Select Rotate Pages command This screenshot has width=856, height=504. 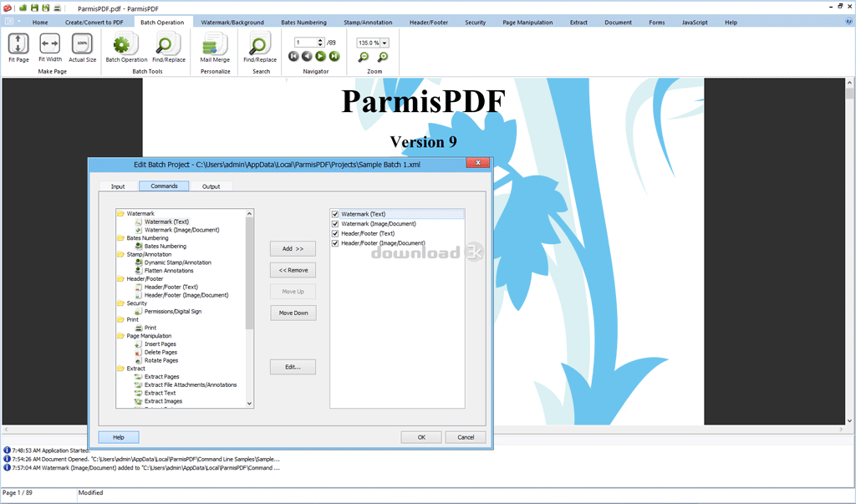[x=161, y=360]
